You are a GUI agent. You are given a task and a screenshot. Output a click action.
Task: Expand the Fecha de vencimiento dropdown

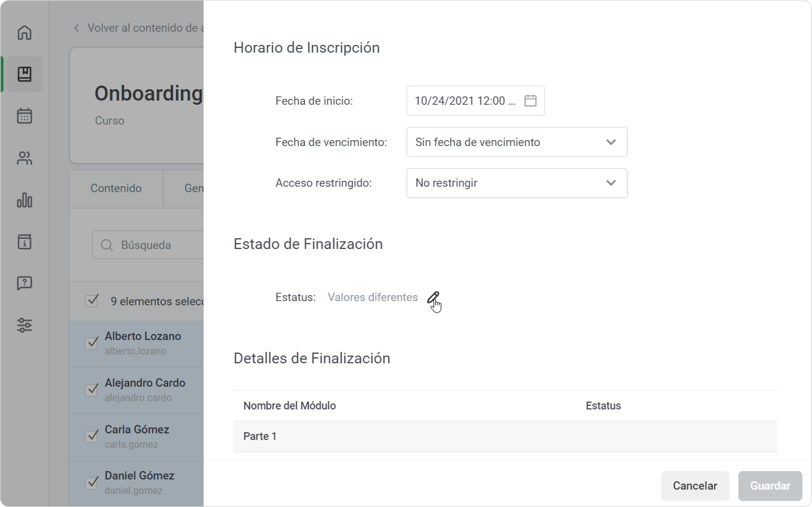coord(517,142)
